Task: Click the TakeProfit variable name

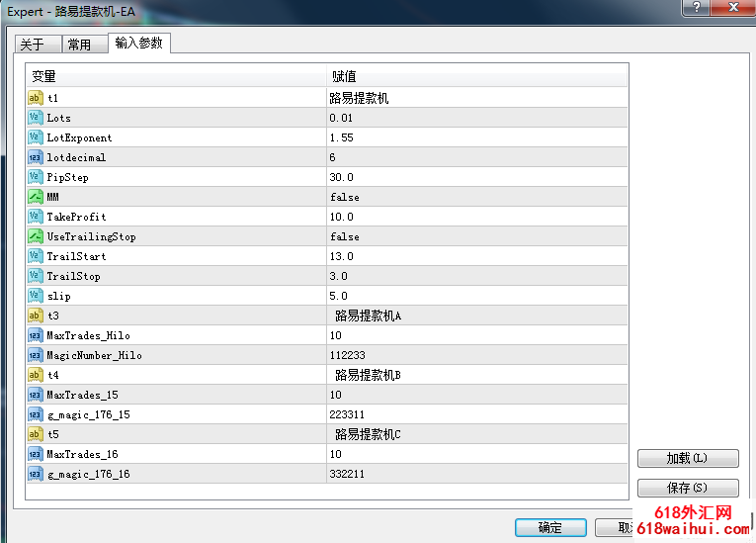Action: click(x=76, y=217)
